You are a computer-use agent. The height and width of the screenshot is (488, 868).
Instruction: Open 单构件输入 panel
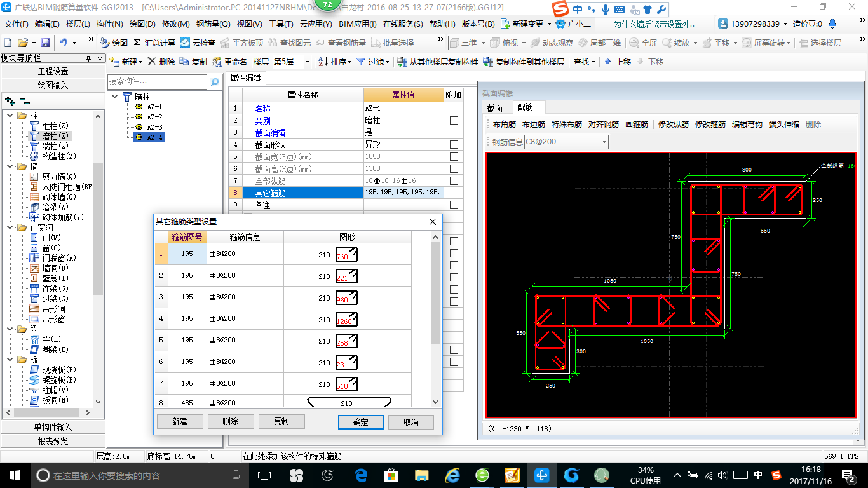53,427
